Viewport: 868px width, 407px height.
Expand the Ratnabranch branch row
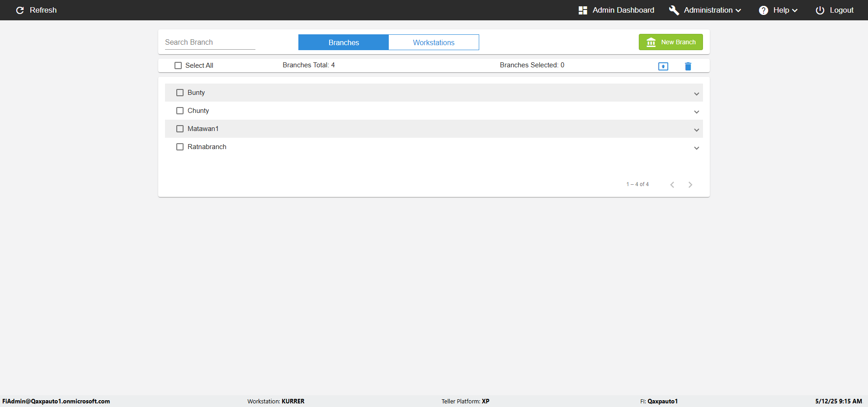pos(697,148)
